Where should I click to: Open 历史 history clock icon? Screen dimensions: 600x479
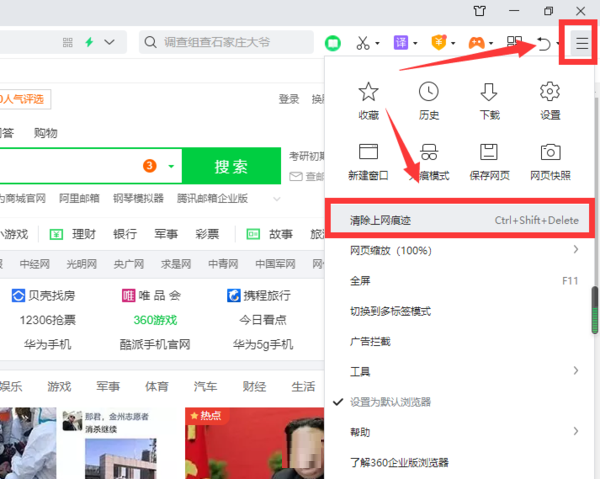click(x=428, y=93)
